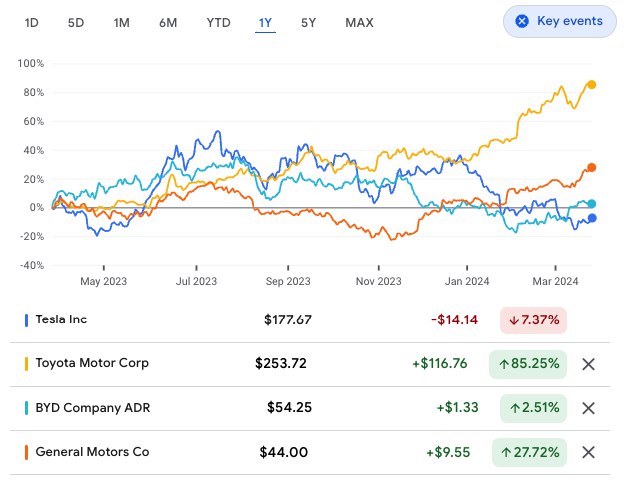The width and height of the screenshot is (630, 482).
Task: Click GM change value +$9.55
Action: [448, 452]
